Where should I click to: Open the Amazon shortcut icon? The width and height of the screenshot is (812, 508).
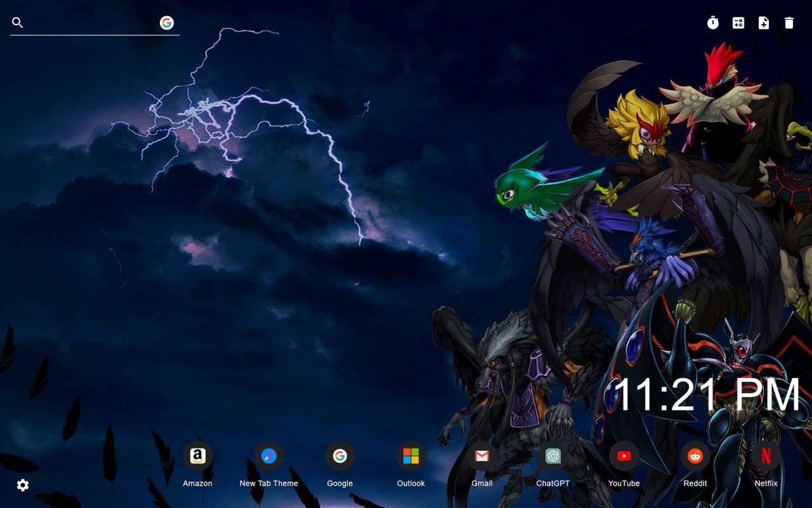tap(198, 456)
